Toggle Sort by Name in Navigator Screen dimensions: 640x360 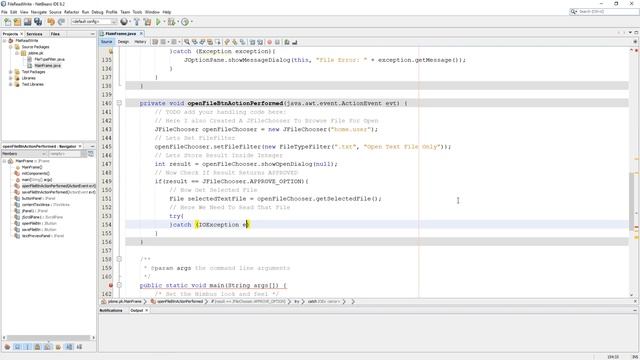pyautogui.click(x=69, y=347)
